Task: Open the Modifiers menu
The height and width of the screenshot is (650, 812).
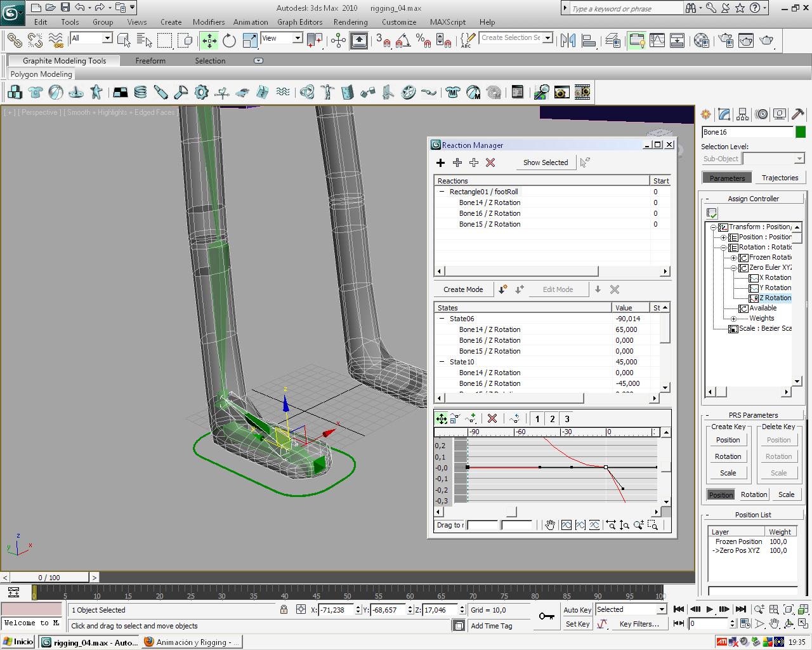Action: pyautogui.click(x=209, y=22)
